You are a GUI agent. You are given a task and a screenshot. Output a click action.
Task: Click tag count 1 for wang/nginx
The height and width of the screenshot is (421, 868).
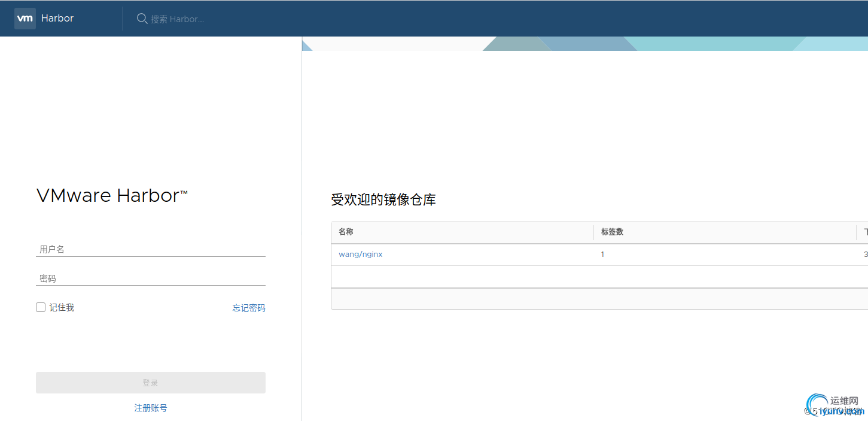(x=602, y=255)
